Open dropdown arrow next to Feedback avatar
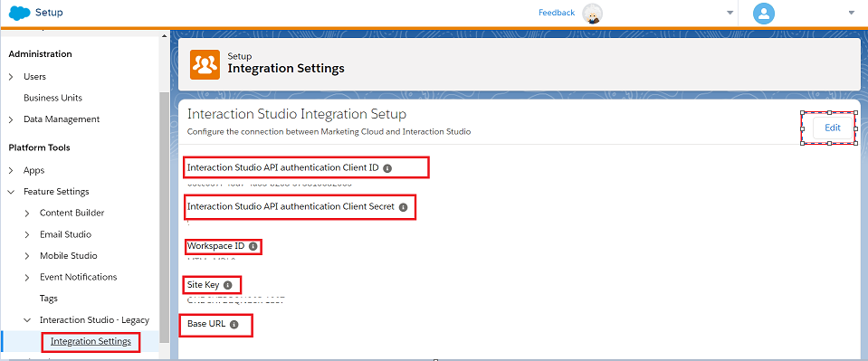 (x=730, y=14)
